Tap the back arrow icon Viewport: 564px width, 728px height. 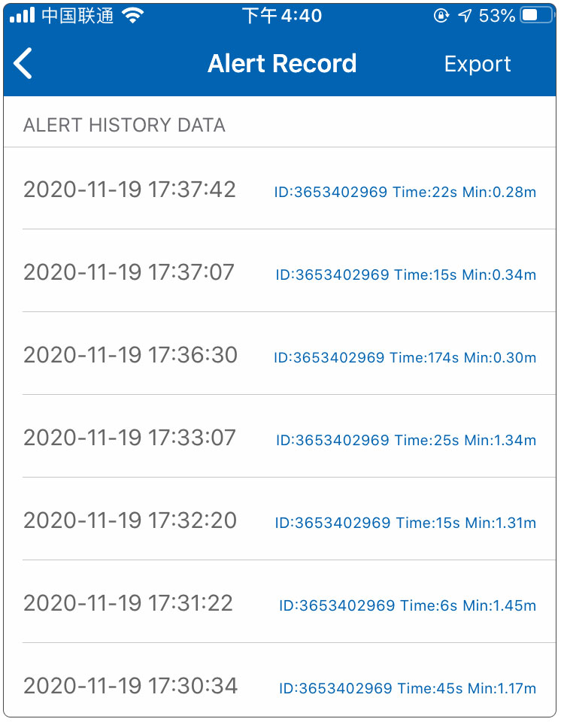coord(23,63)
